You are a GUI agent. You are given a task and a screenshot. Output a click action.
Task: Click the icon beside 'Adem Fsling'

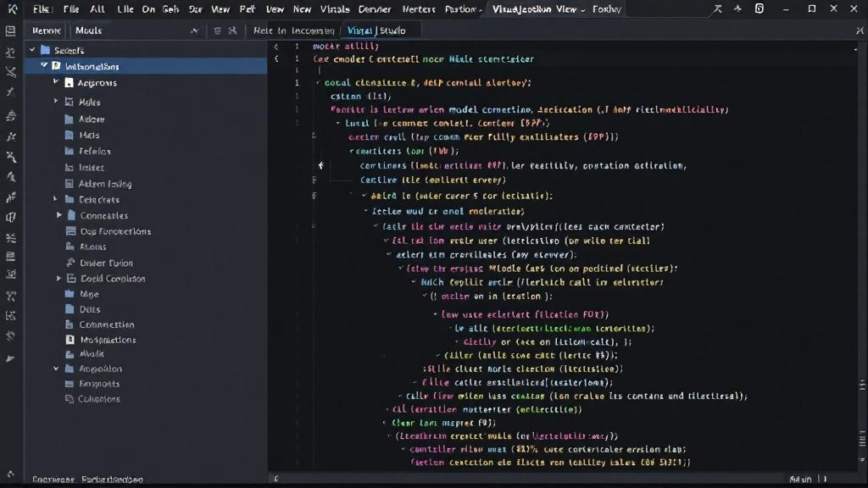(x=70, y=184)
